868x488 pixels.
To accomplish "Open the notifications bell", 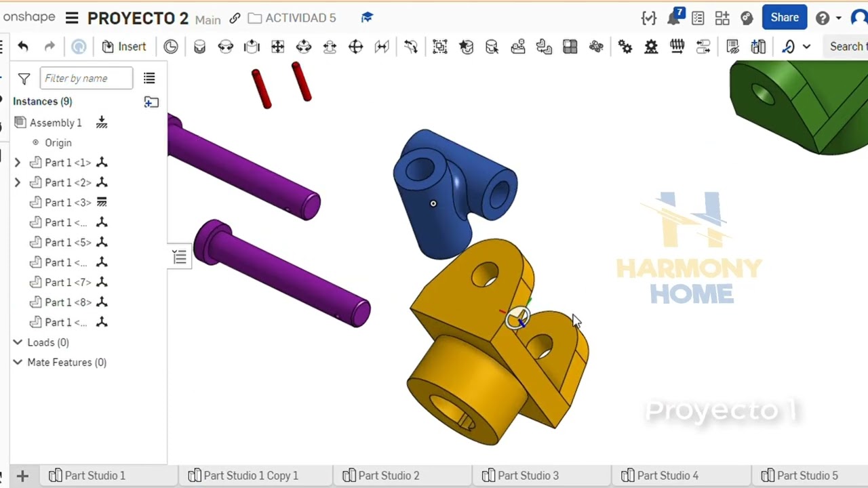I will click(x=674, y=18).
